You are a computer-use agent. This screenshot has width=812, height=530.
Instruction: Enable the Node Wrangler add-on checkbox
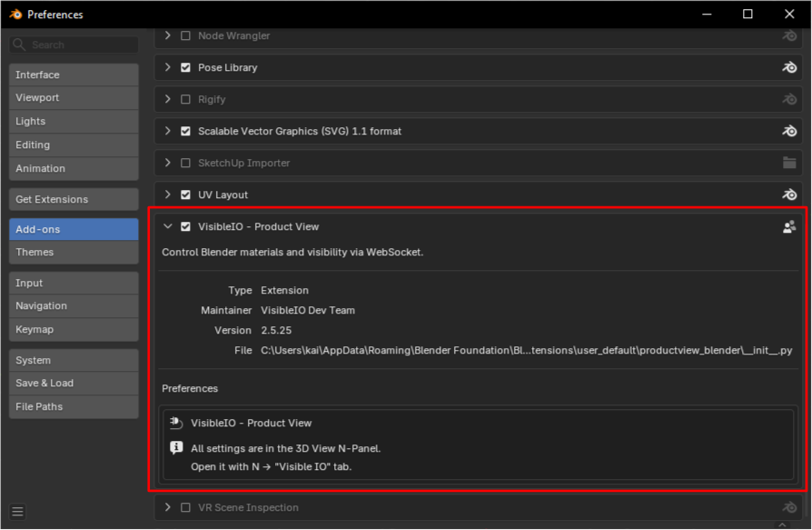(185, 35)
